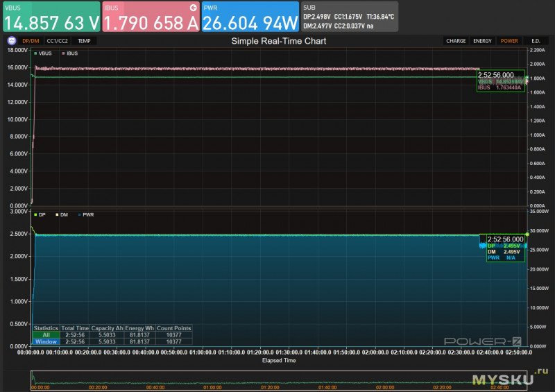555x392 pixels.
Task: Click the E.D. button
Action: point(536,41)
